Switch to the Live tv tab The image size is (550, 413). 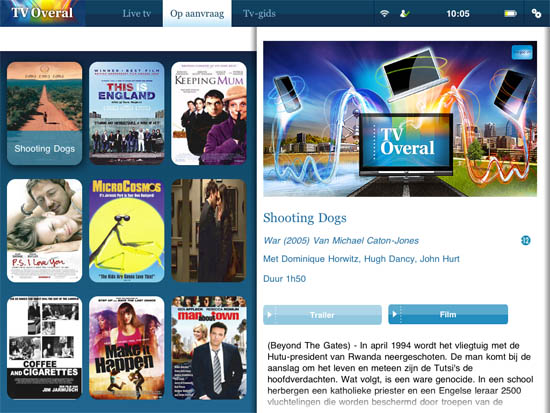coord(136,13)
